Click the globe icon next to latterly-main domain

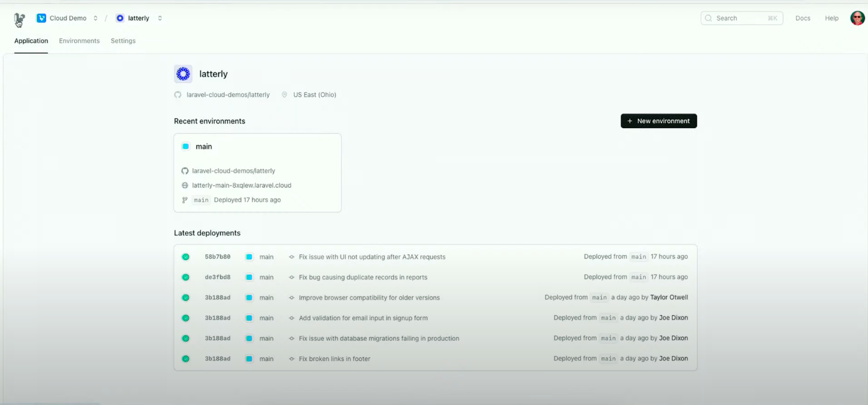185,185
